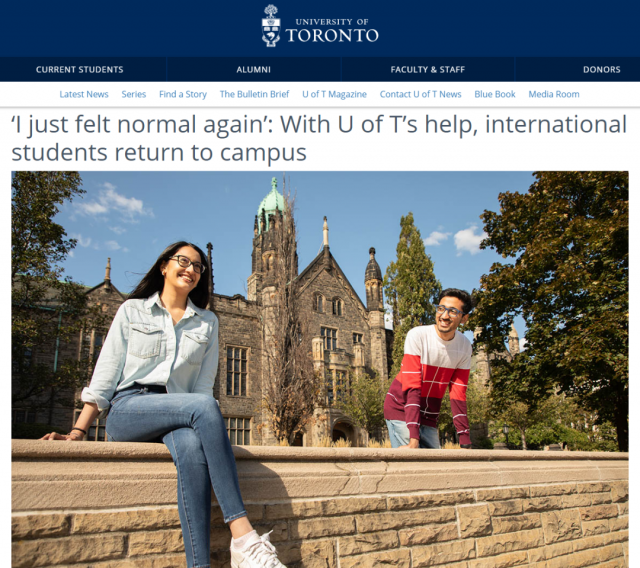The image size is (640, 568).
Task: Click the stone wall in the photo
Action: (320, 504)
